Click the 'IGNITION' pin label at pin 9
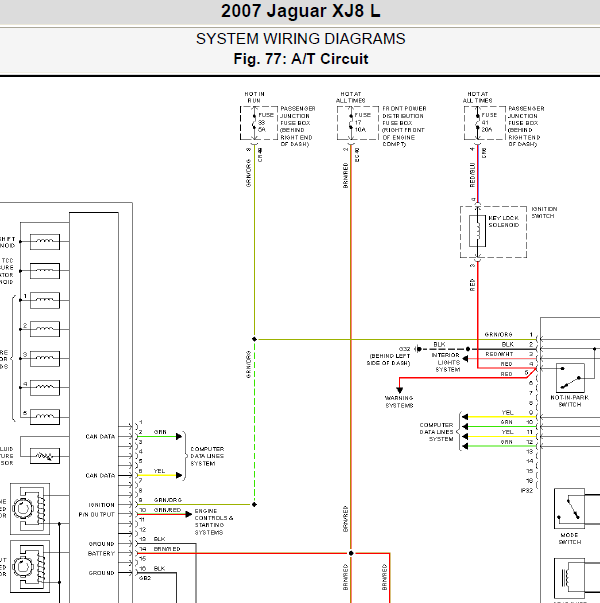This screenshot has width=600, height=603. 102,505
